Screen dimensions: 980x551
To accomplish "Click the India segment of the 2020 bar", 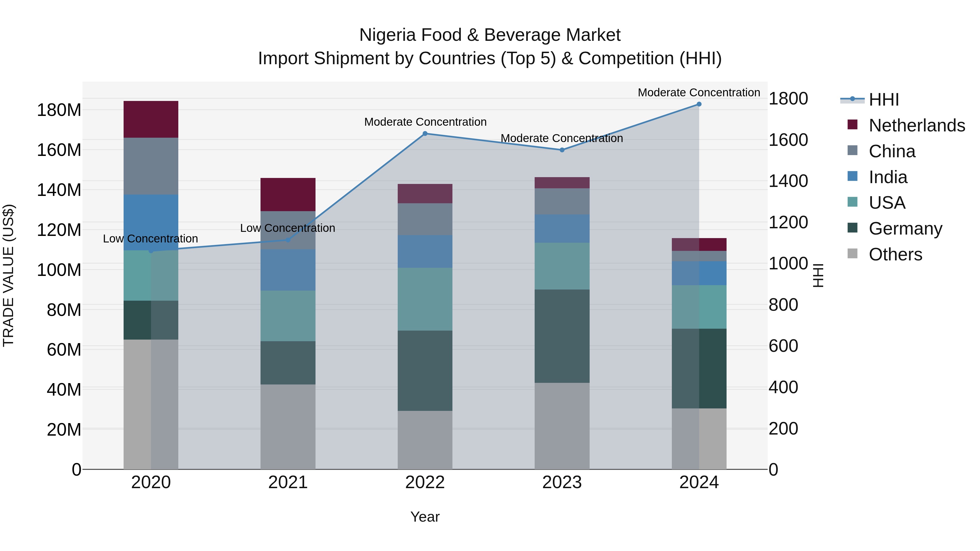I will tap(151, 223).
